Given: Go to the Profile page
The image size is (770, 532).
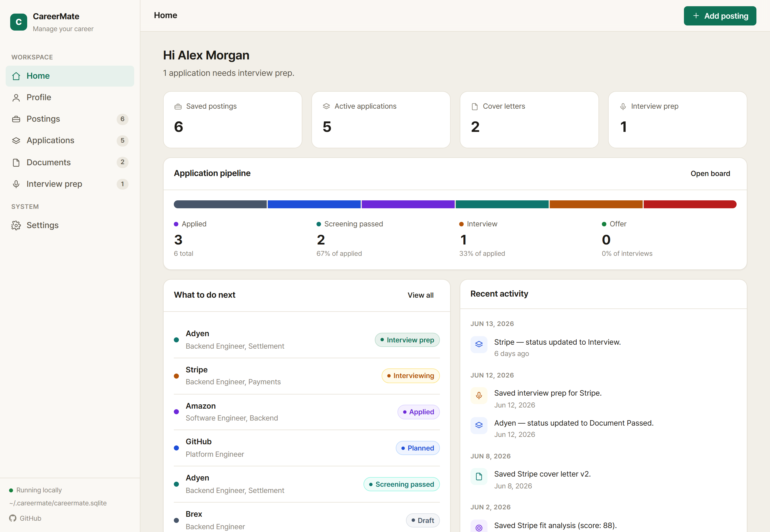Looking at the screenshot, I should [x=70, y=98].
